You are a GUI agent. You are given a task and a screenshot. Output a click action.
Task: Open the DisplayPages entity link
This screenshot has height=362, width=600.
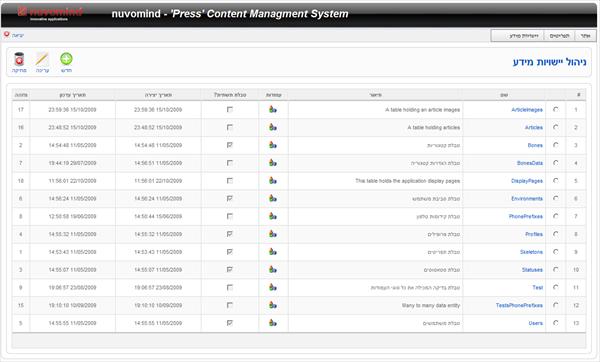527,181
